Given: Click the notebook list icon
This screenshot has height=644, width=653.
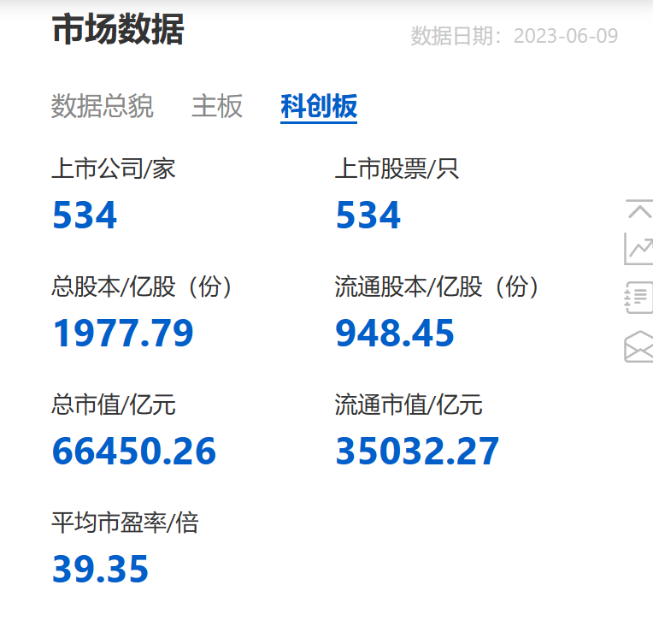Looking at the screenshot, I should (x=639, y=297).
